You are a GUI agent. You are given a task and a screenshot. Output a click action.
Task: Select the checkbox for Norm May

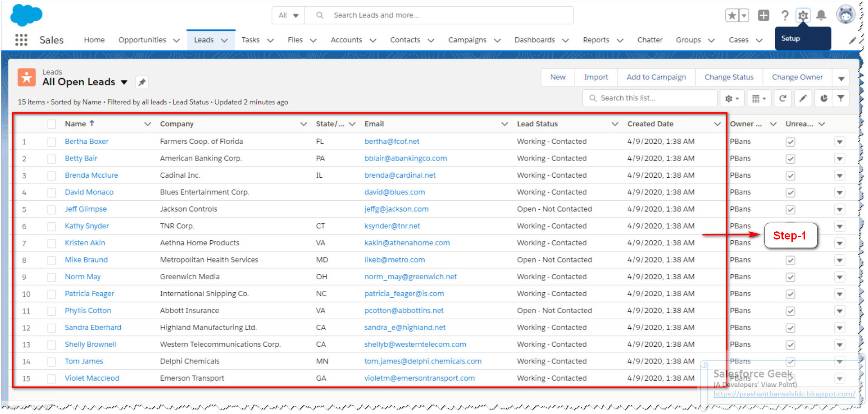coord(51,277)
